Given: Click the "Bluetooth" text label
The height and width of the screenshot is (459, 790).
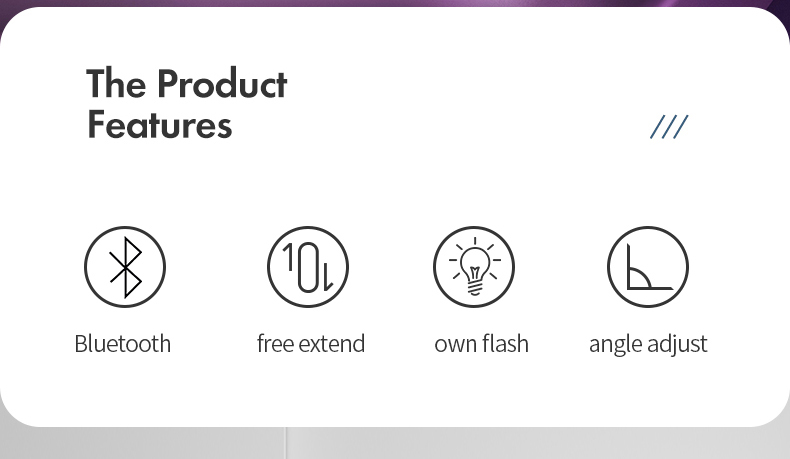Looking at the screenshot, I should pos(122,344).
